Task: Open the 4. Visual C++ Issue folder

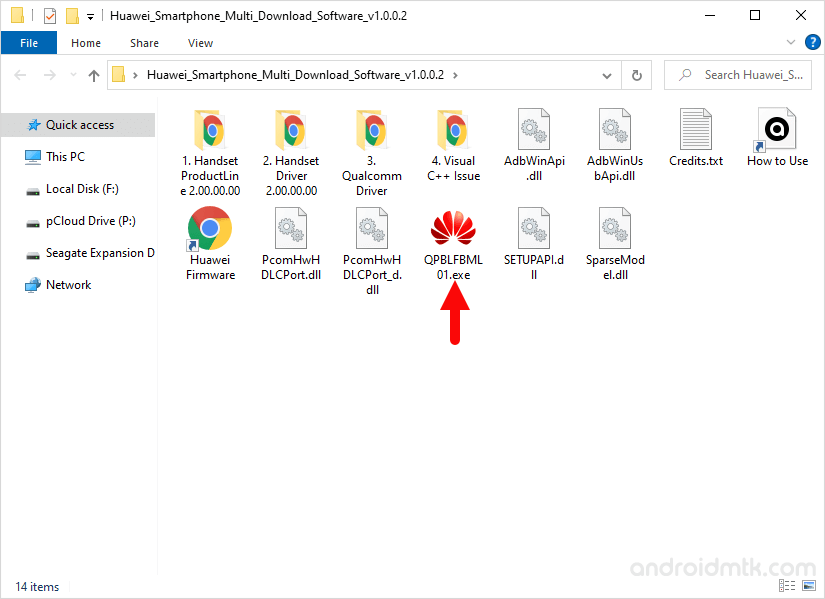Action: tap(453, 146)
